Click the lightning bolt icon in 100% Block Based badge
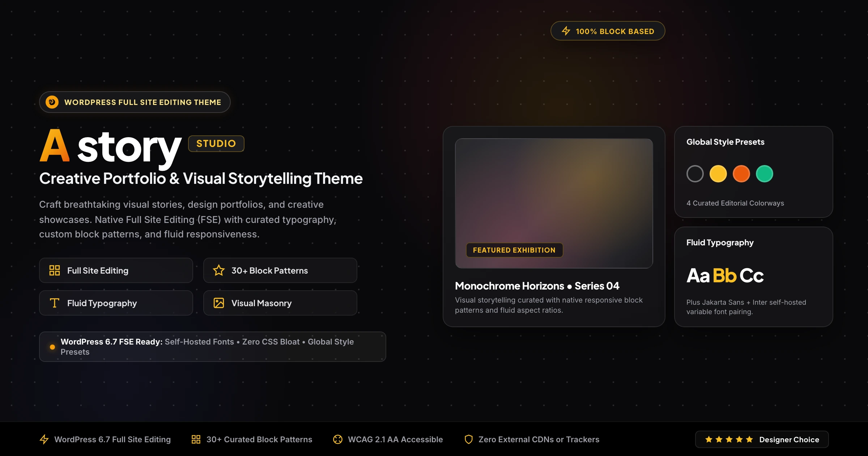The height and width of the screenshot is (456, 868). (x=566, y=31)
